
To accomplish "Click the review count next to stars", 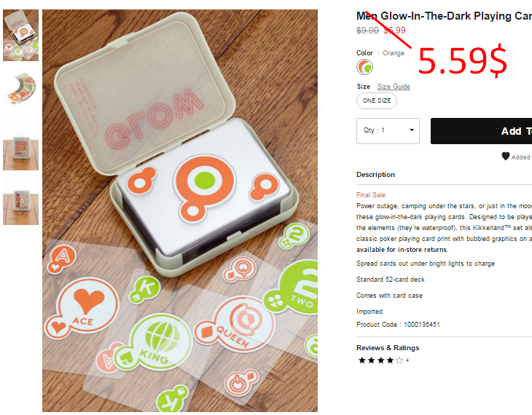I will click(x=407, y=360).
